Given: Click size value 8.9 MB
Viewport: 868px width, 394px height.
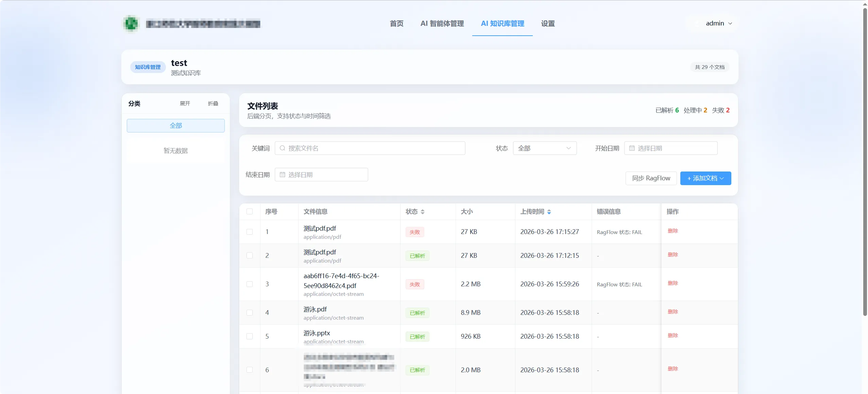Looking at the screenshot, I should pyautogui.click(x=471, y=312).
